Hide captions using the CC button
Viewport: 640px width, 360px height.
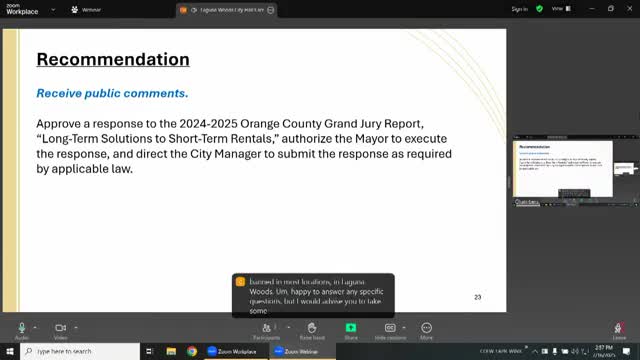tap(390, 331)
